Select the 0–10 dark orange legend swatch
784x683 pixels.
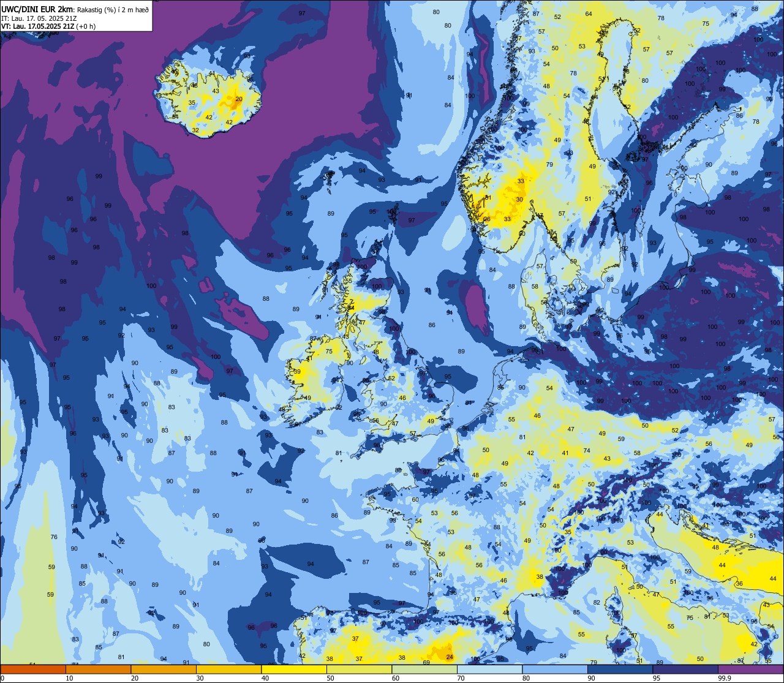(x=33, y=670)
